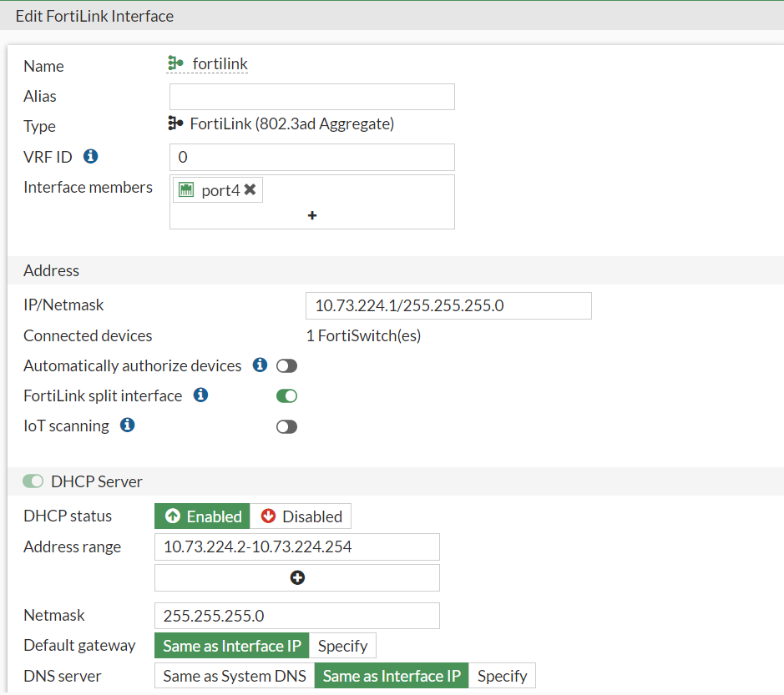Add an interface member with plus icon
This screenshot has width=784, height=695.
(312, 215)
